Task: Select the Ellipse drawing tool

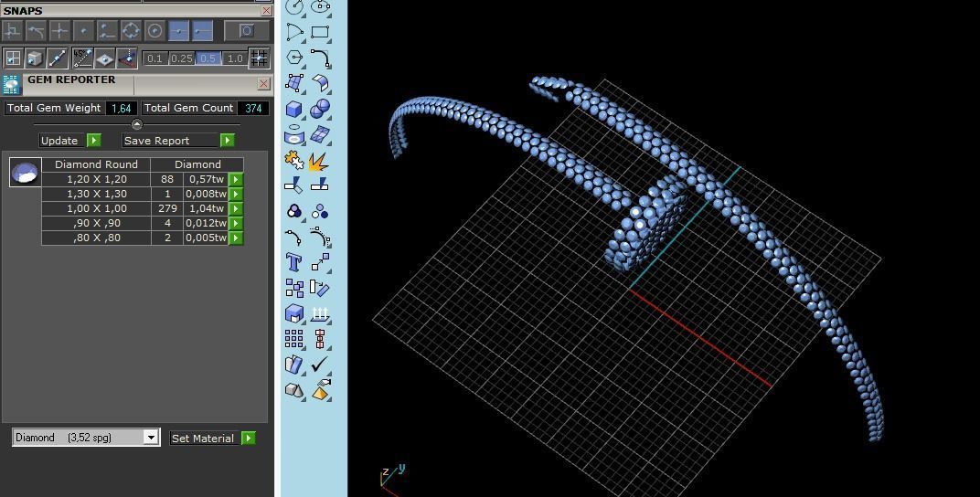Action: (320, 7)
